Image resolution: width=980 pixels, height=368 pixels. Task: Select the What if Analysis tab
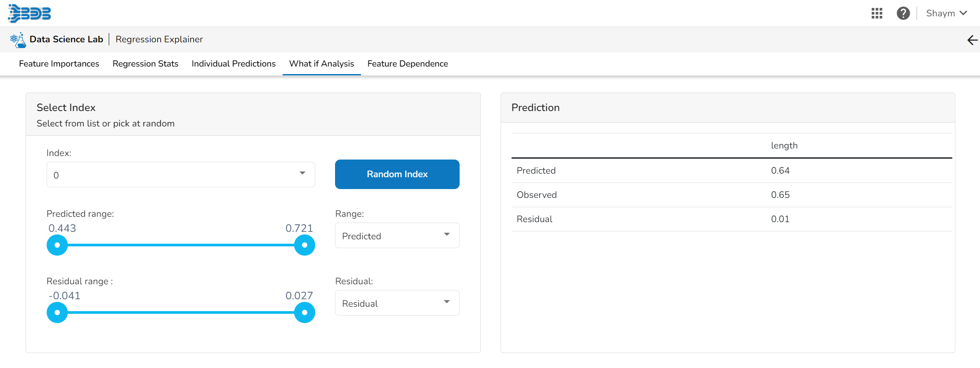(321, 64)
